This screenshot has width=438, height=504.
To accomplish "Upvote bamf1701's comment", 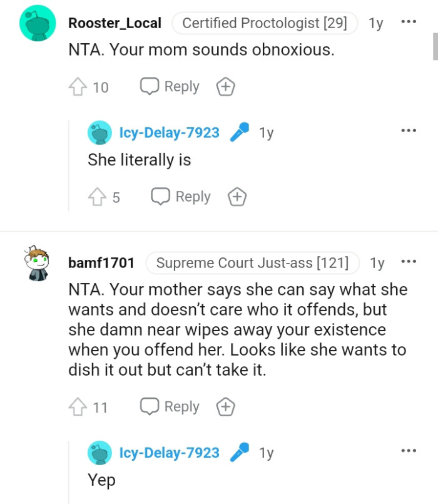I will point(78,406).
